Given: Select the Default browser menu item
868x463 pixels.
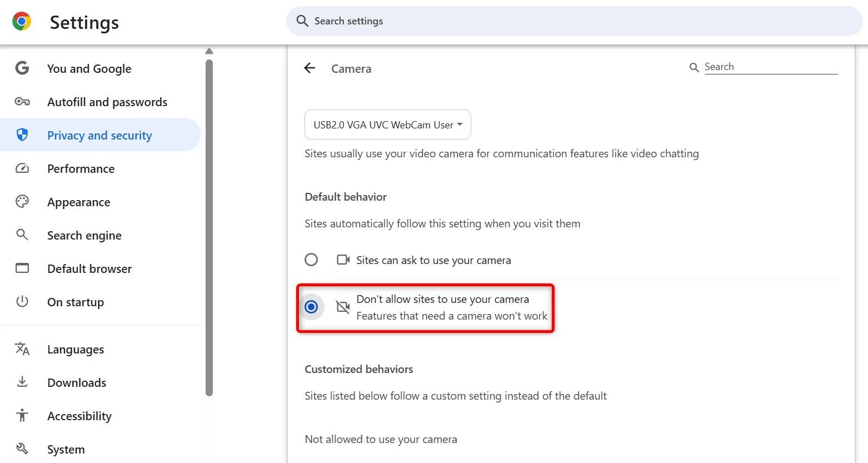Looking at the screenshot, I should click(x=89, y=268).
